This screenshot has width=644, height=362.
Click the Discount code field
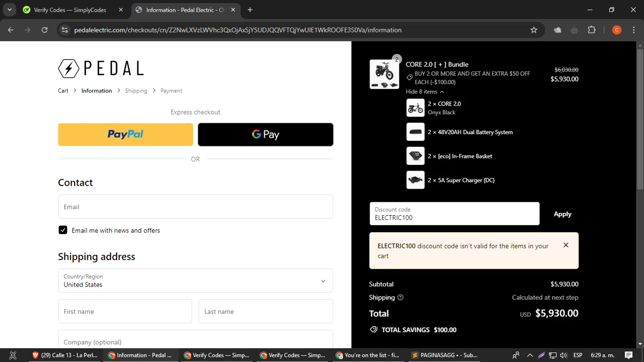point(455,214)
